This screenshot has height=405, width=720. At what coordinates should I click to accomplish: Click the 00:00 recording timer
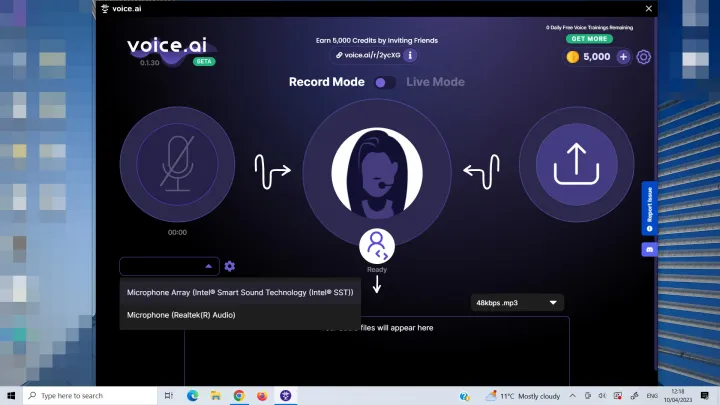click(x=177, y=232)
